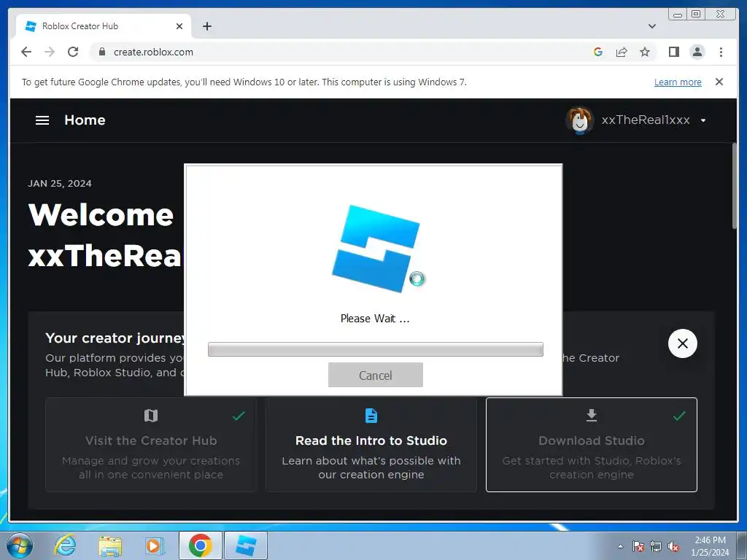
Task: Show hidden system tray icons
Action: [x=620, y=546]
